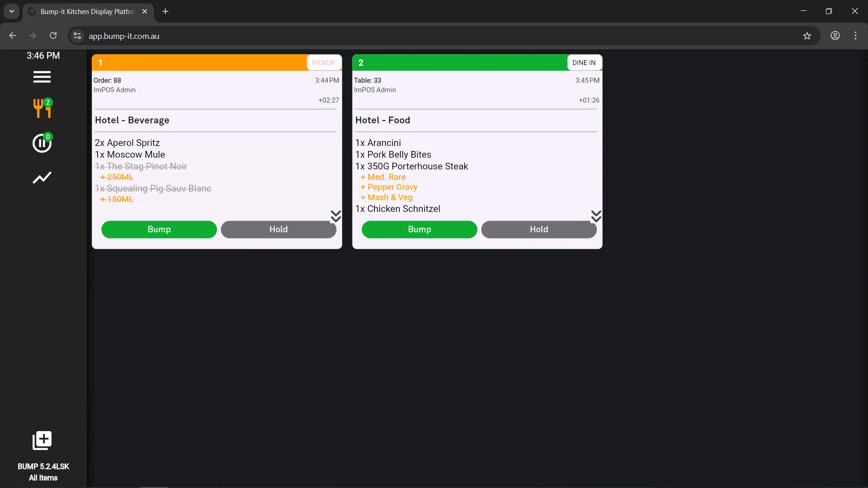Open held orders pause icon
Viewport: 868px width, 488px height.
[42, 143]
